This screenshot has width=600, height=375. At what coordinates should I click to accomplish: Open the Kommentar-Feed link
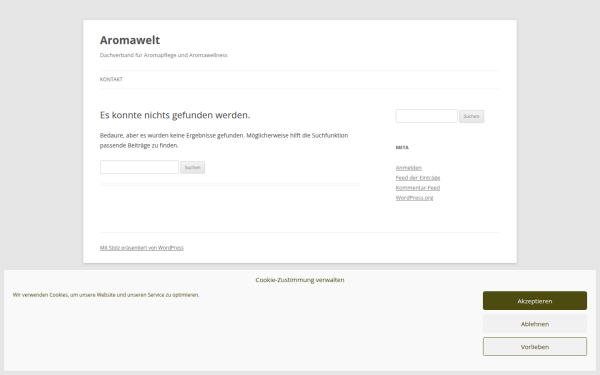click(x=417, y=188)
